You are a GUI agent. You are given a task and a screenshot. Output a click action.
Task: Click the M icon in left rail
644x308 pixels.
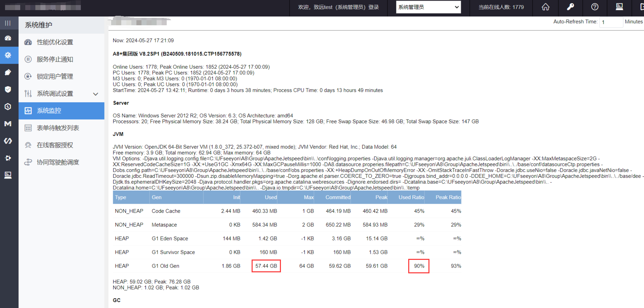(8, 124)
